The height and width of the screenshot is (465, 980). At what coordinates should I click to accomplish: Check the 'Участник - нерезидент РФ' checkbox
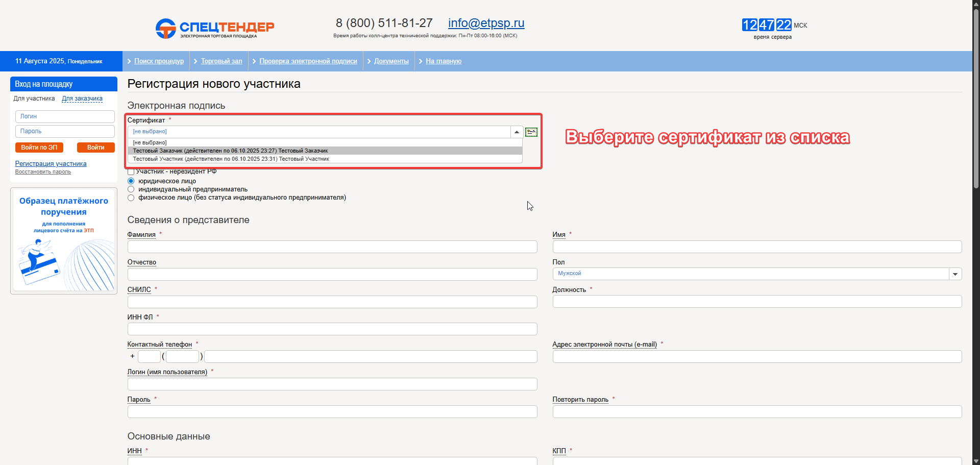coord(131,172)
